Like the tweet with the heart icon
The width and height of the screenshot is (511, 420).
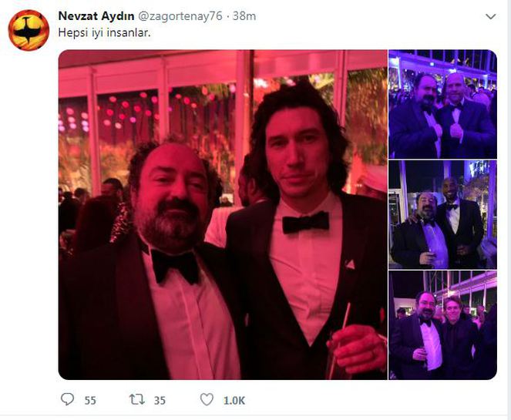point(207,400)
